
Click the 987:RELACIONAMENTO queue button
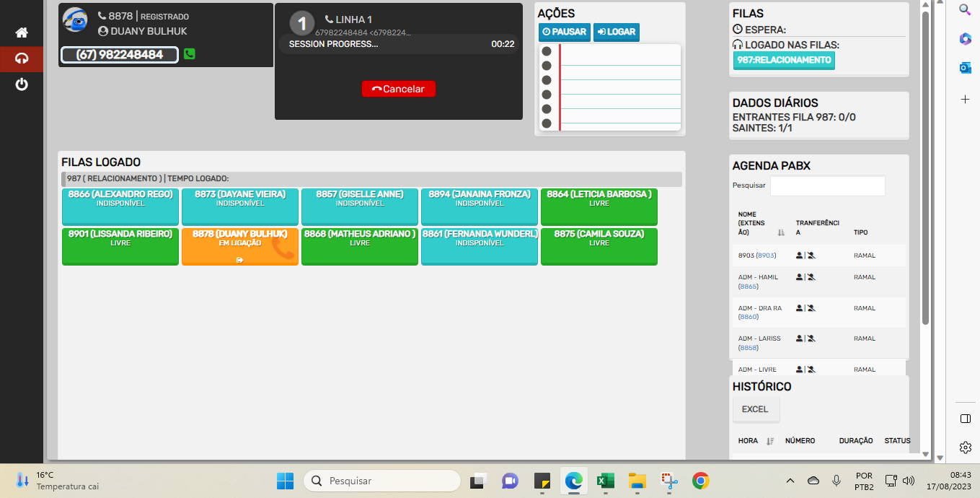[784, 61]
